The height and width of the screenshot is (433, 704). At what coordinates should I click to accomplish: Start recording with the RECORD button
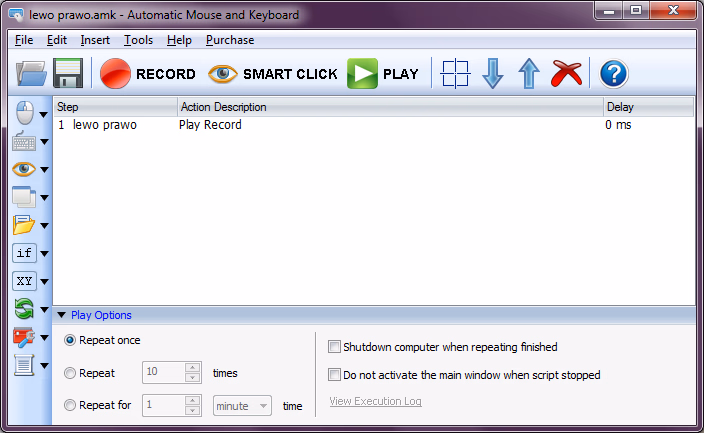click(148, 74)
